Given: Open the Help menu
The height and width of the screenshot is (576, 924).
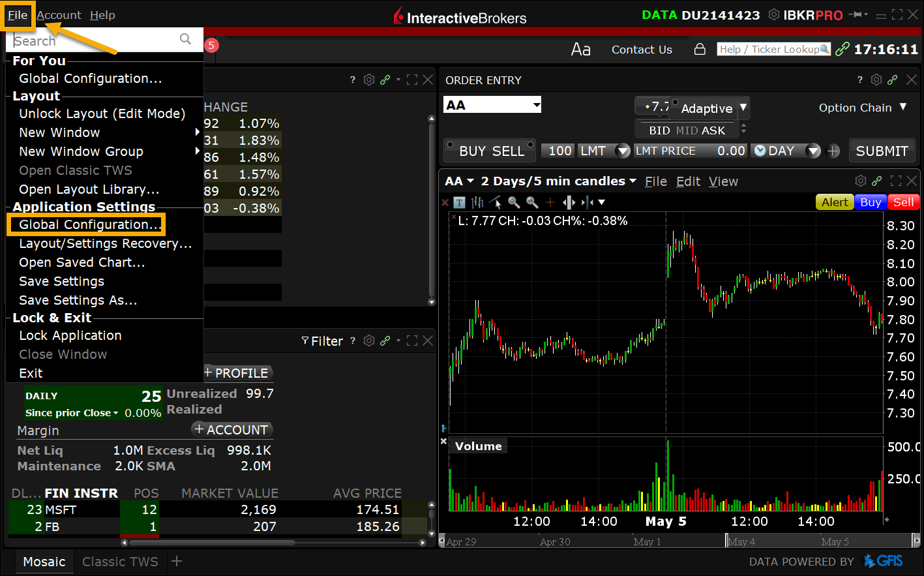Looking at the screenshot, I should tap(102, 15).
